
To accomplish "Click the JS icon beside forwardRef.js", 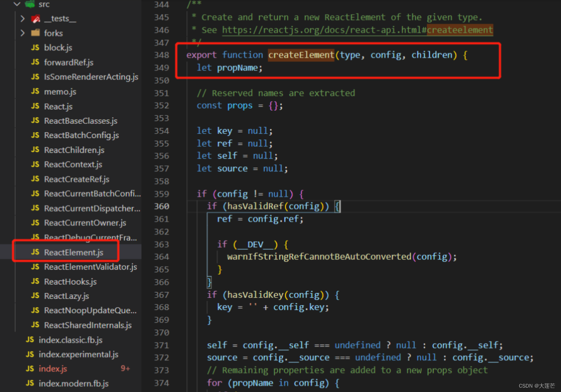I will (x=35, y=62).
